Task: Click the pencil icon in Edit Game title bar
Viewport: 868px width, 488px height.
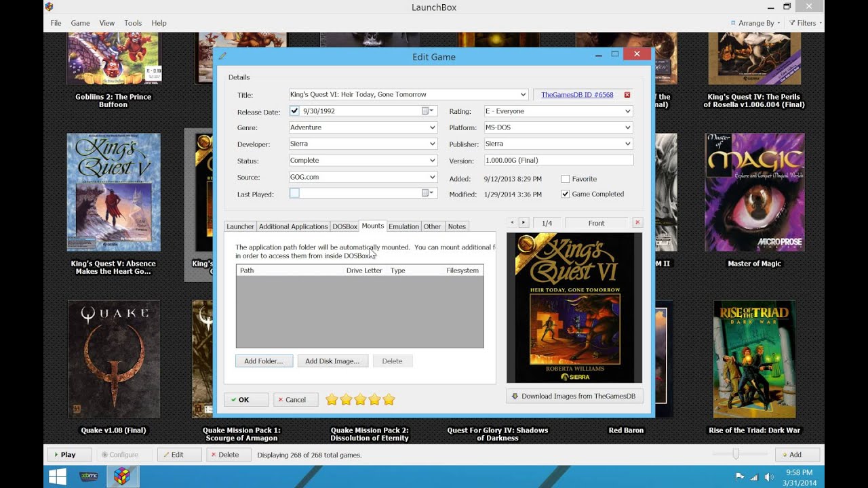Action: click(223, 56)
